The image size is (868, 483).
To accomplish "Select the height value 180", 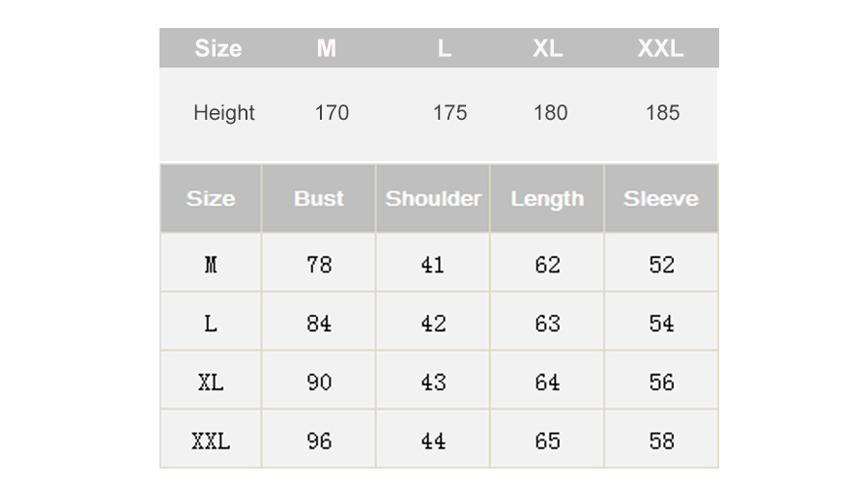I will click(x=550, y=113).
